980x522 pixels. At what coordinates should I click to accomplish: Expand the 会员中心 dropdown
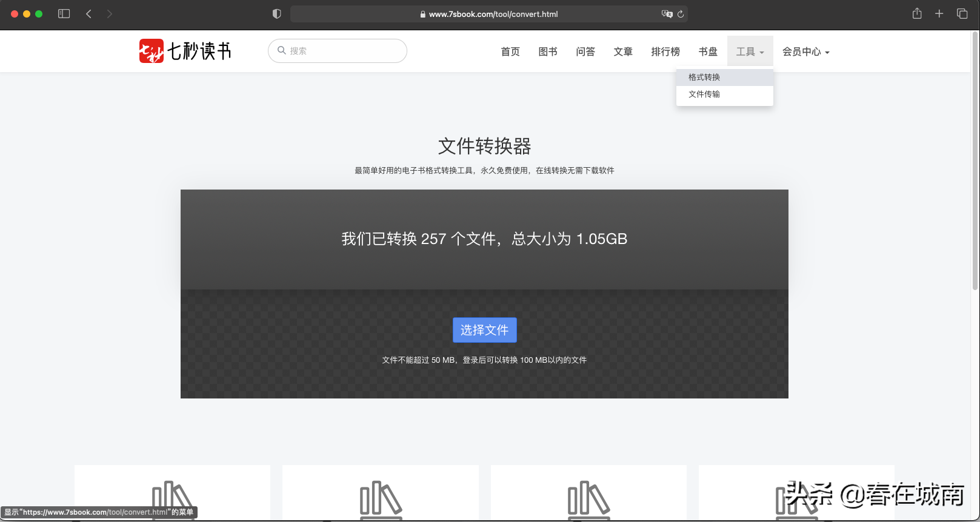pyautogui.click(x=805, y=52)
